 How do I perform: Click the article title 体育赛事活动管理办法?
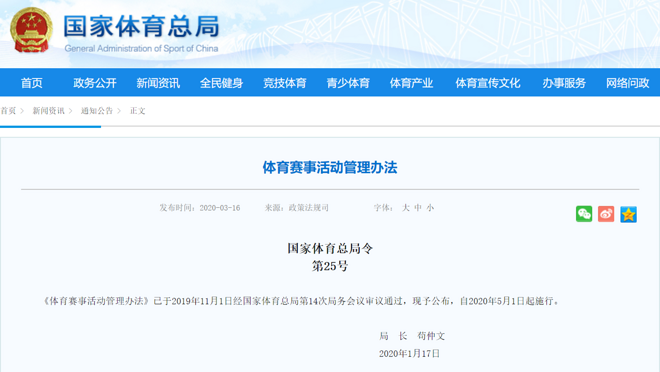(330, 167)
